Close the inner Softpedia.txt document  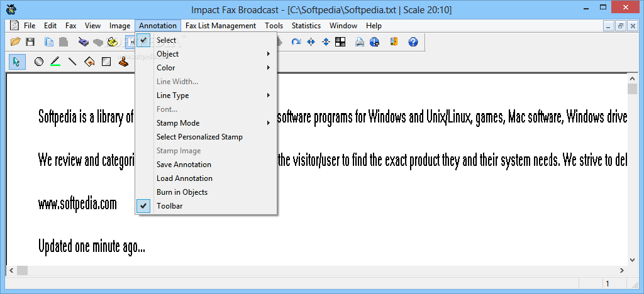coord(632,25)
